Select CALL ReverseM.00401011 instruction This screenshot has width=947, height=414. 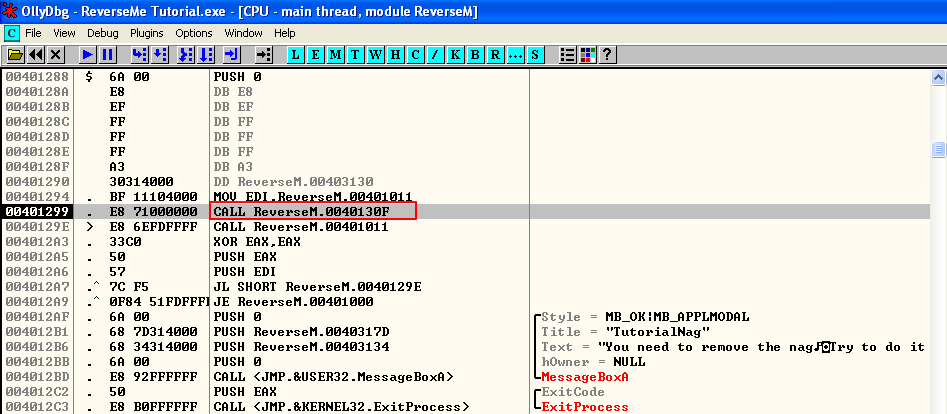(301, 227)
